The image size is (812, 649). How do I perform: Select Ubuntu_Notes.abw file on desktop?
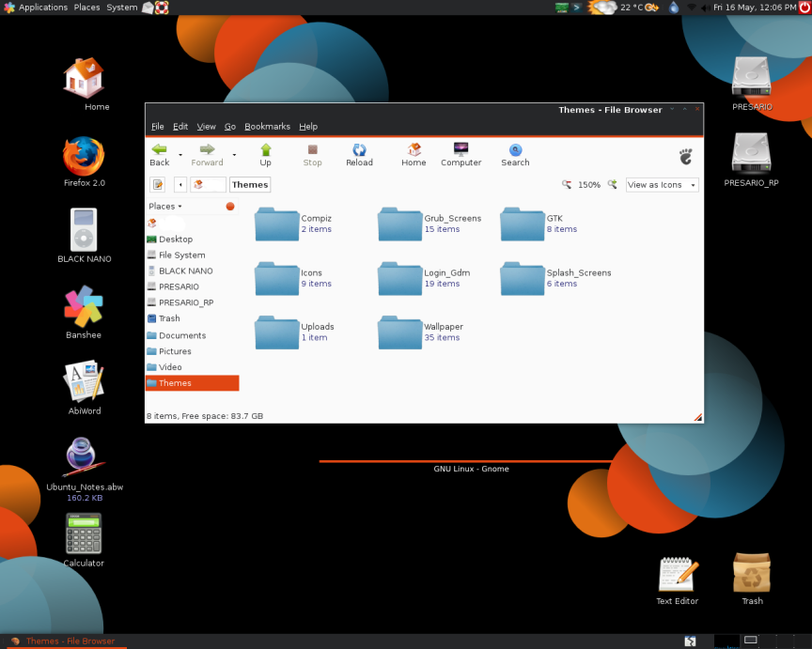[x=85, y=469]
